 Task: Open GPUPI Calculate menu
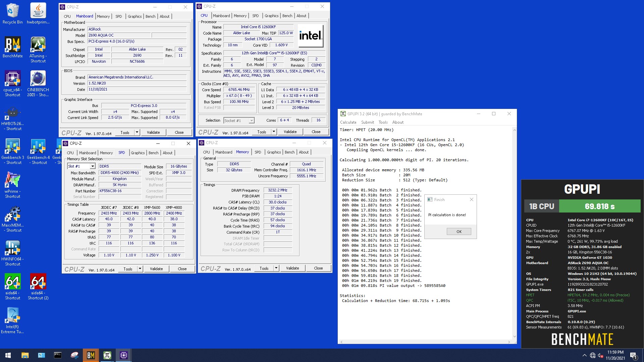click(348, 122)
